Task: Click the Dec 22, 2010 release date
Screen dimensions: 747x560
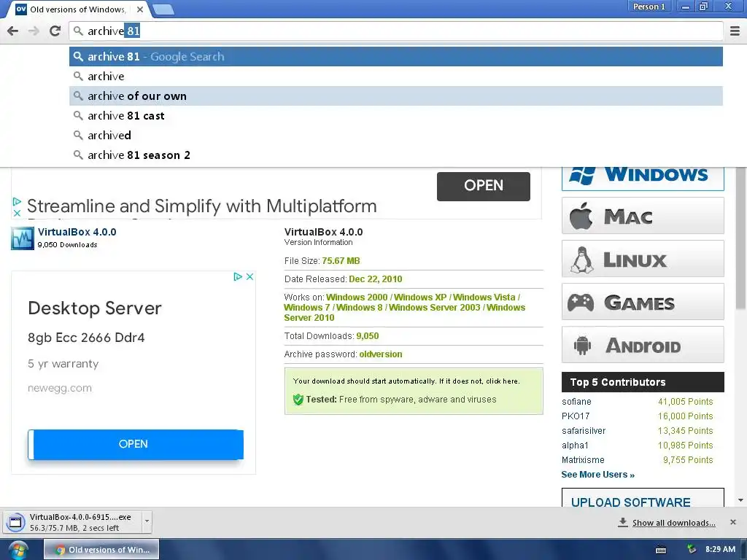Action: (x=376, y=279)
